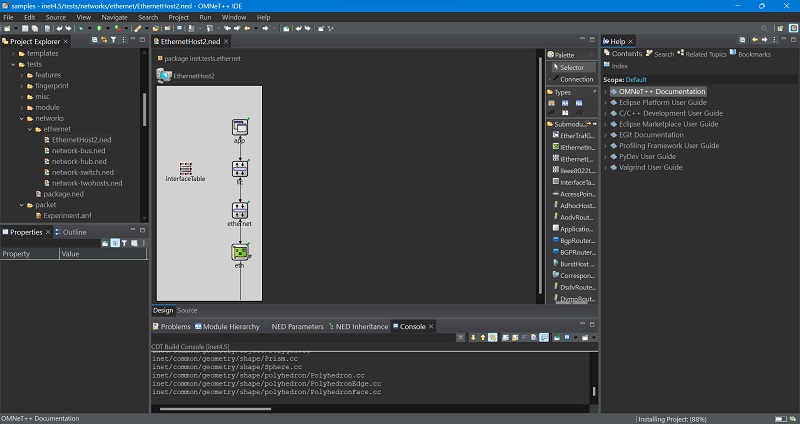Click the Project Explorer filter funnel icon
The image size is (800, 424).
(x=113, y=40)
